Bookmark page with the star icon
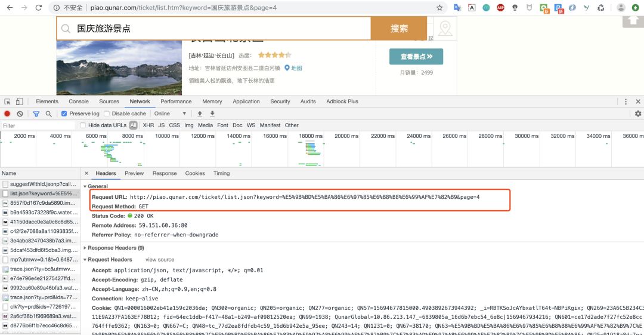Image resolution: width=644 pixels, height=335 pixels. (439, 7)
